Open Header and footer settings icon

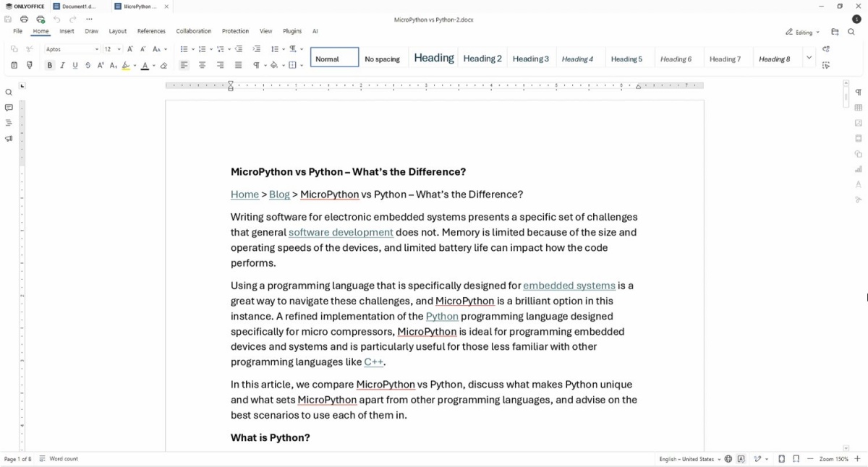point(859,138)
